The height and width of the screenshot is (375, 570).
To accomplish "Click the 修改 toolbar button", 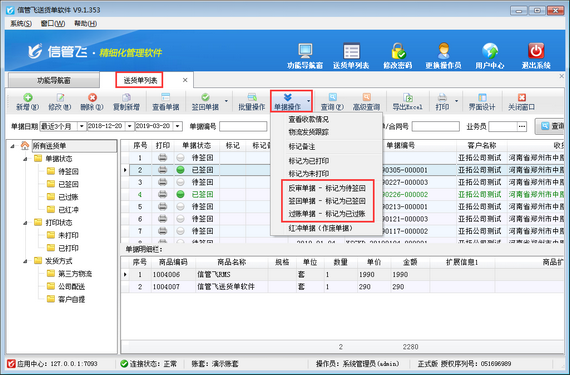I will tap(60, 102).
